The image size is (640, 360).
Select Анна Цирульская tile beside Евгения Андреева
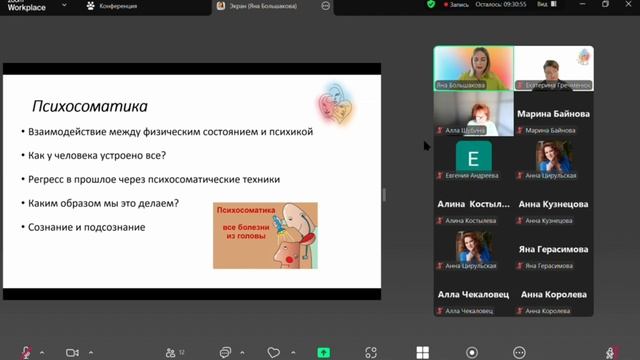(554, 159)
